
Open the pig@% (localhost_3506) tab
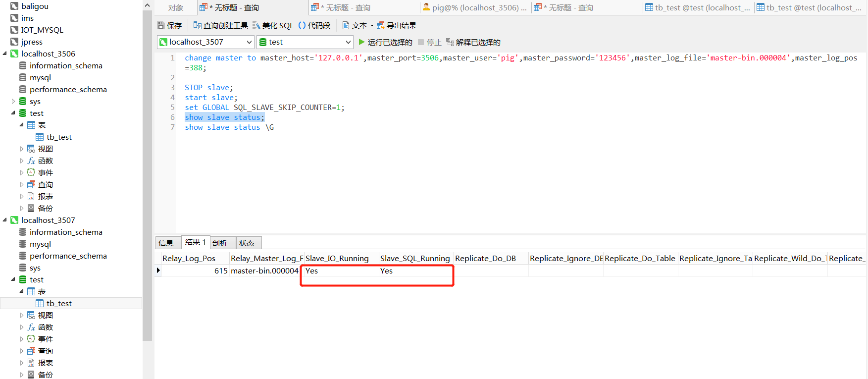click(474, 8)
